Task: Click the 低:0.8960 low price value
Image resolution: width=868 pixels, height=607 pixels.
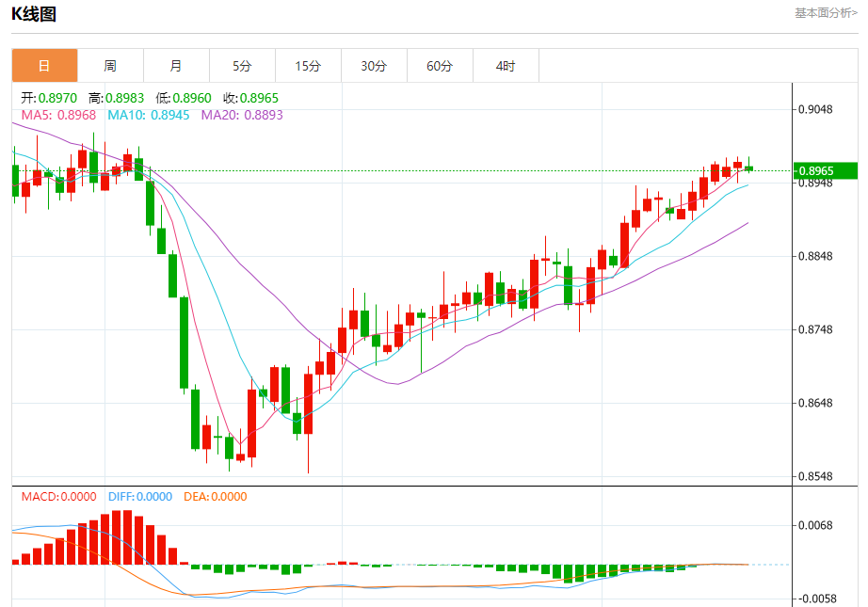Action: click(184, 98)
